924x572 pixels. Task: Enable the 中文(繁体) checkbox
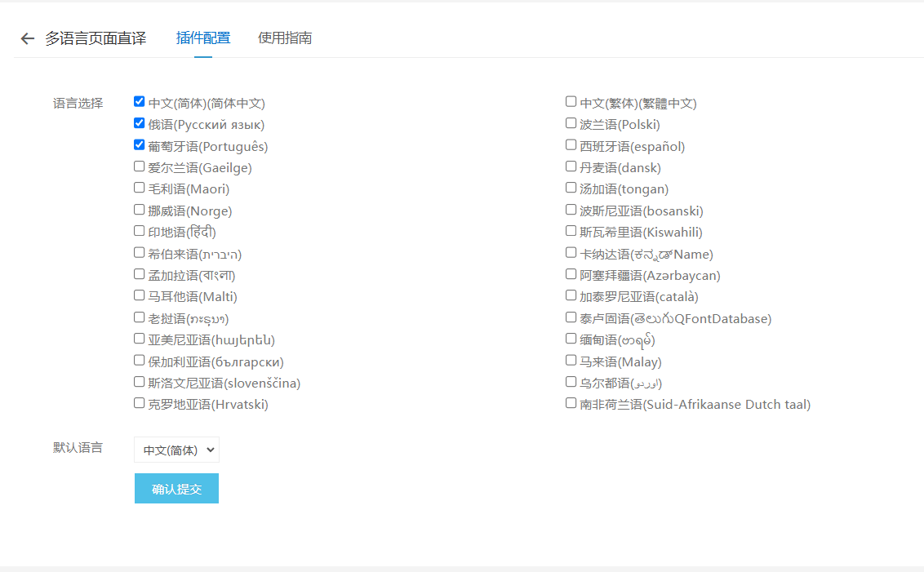[x=571, y=102]
